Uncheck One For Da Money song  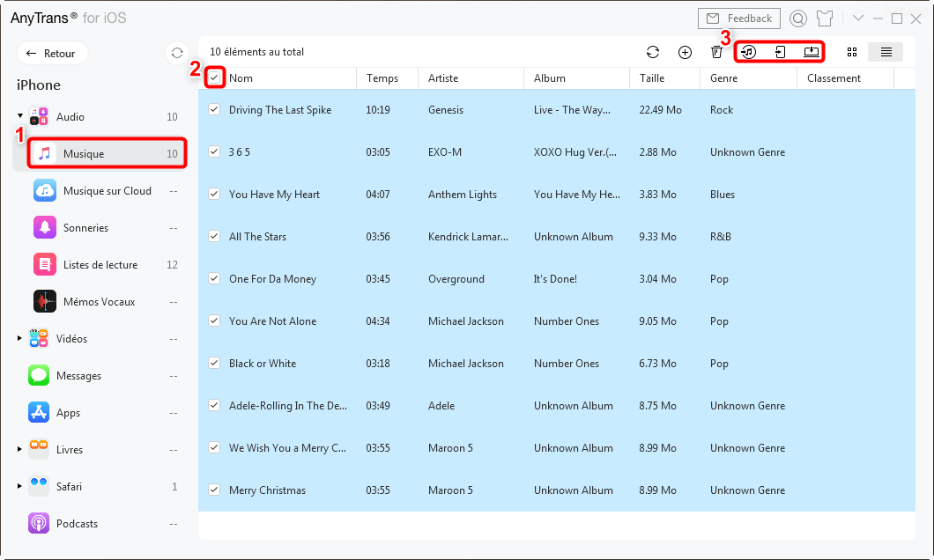[x=214, y=278]
